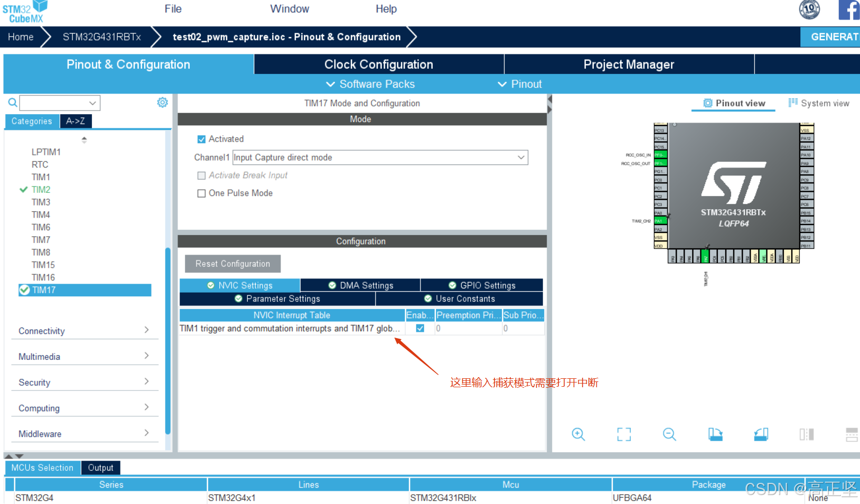Switch to System view
This screenshot has width=860, height=504.
pos(819,103)
